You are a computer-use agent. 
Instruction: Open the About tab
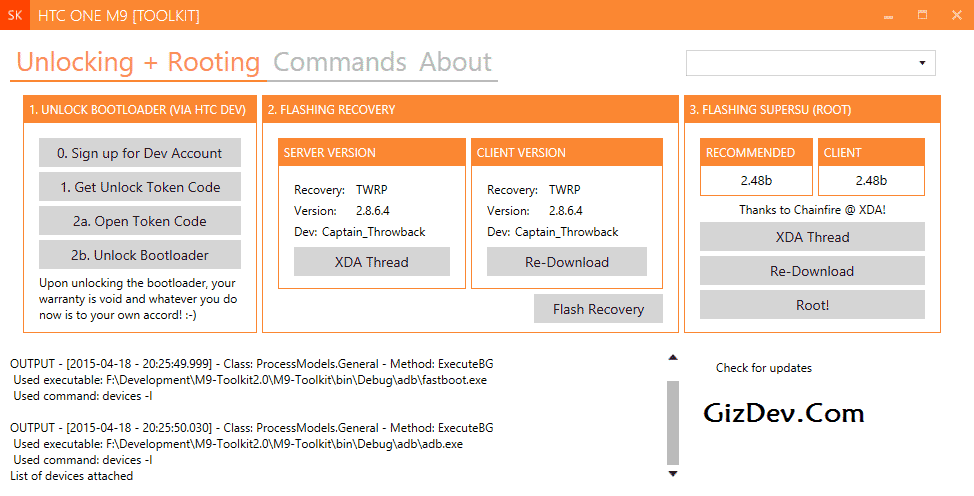point(455,62)
